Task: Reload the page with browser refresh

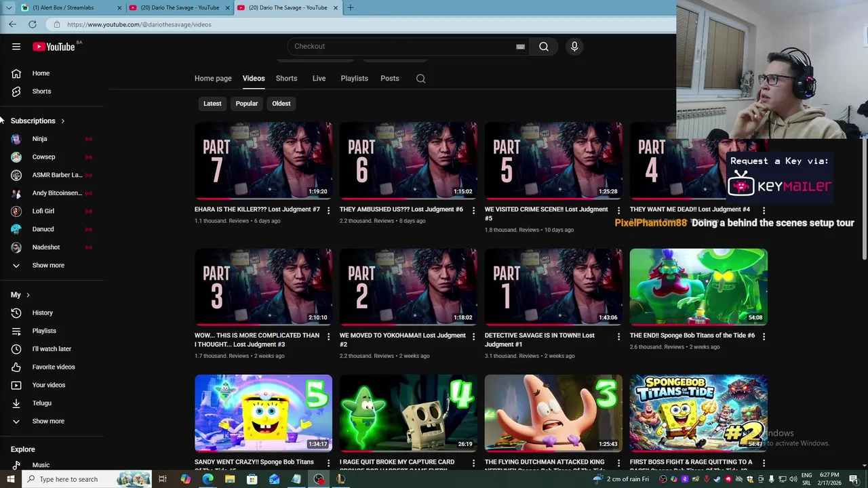Action: [x=32, y=24]
